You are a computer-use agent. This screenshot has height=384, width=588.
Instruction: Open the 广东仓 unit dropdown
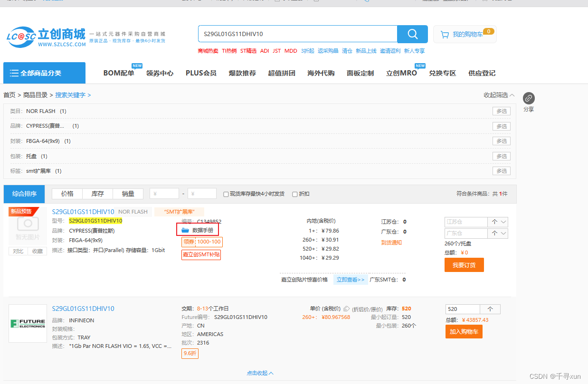pyautogui.click(x=498, y=233)
